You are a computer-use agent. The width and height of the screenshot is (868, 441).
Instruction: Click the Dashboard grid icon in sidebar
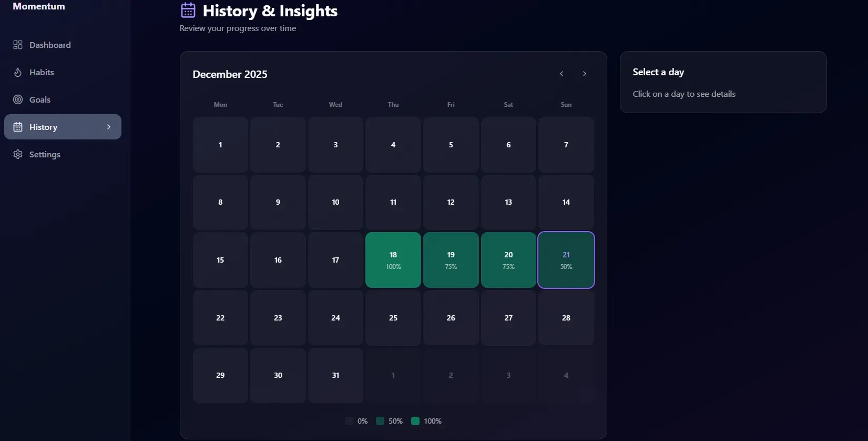coord(18,45)
